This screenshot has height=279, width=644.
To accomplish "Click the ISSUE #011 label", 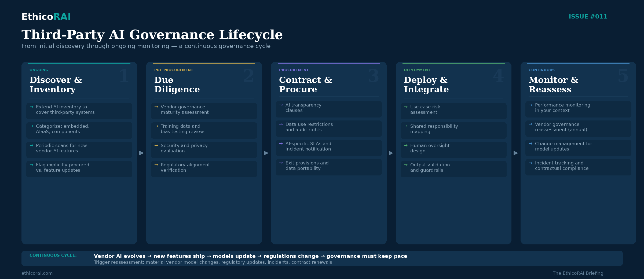I will coord(588,16).
